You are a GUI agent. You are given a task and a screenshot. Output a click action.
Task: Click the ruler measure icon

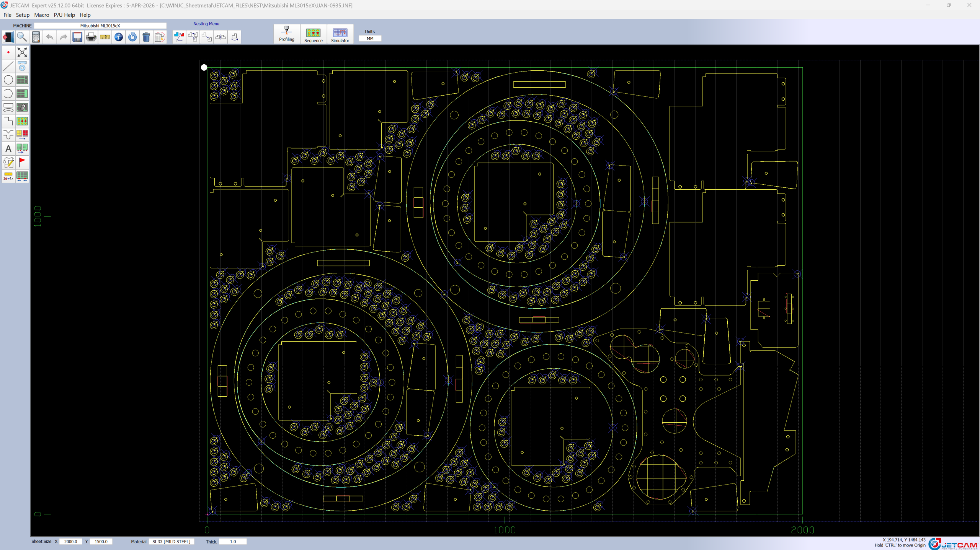pyautogui.click(x=105, y=37)
